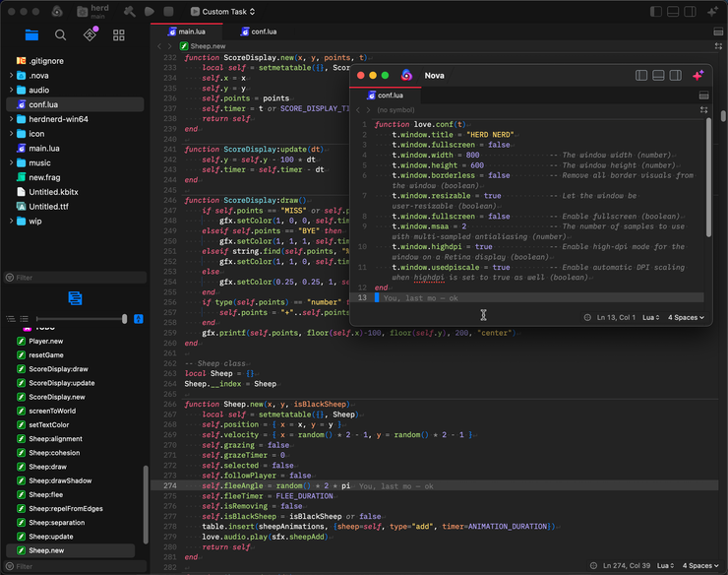Toggle the left sidebar in the Nova floating window
The height and width of the screenshot is (575, 728).
click(x=641, y=75)
